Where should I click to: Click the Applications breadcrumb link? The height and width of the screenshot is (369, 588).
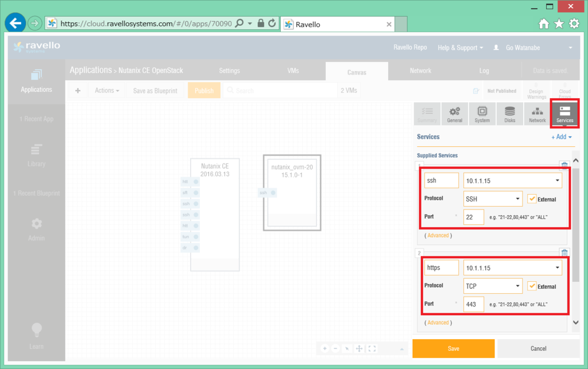point(91,70)
